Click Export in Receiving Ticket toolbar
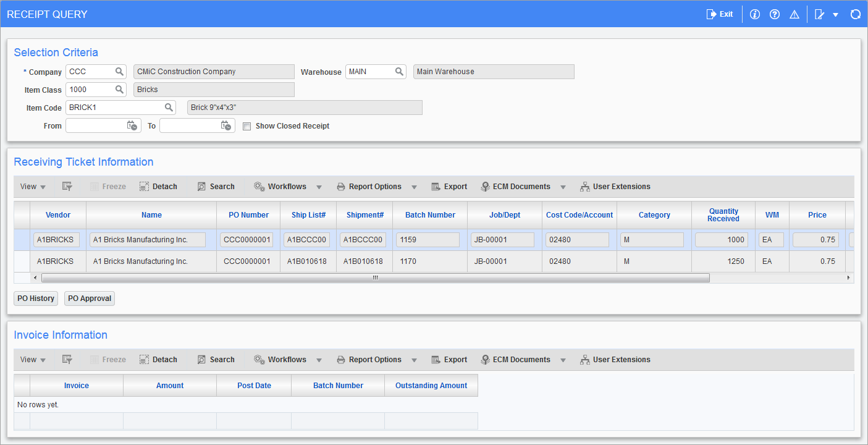The height and width of the screenshot is (445, 868). 449,187
